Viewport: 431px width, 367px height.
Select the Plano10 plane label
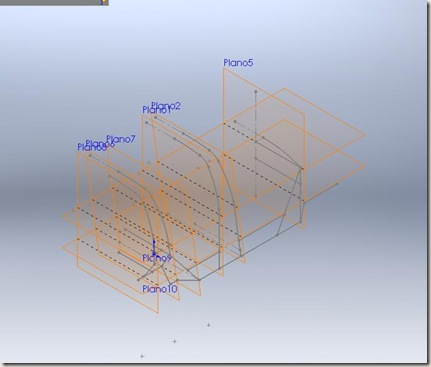[160, 289]
